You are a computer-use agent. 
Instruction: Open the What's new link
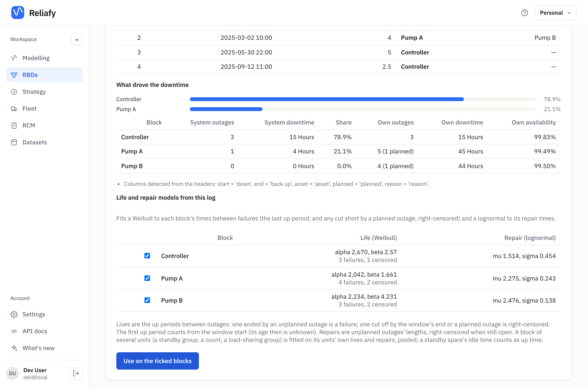(x=44, y=348)
